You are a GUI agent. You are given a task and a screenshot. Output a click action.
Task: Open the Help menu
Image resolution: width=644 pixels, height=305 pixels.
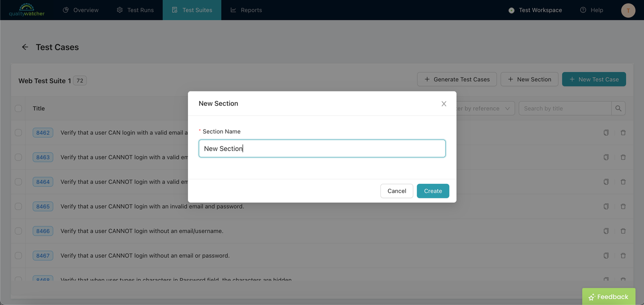tap(592, 10)
